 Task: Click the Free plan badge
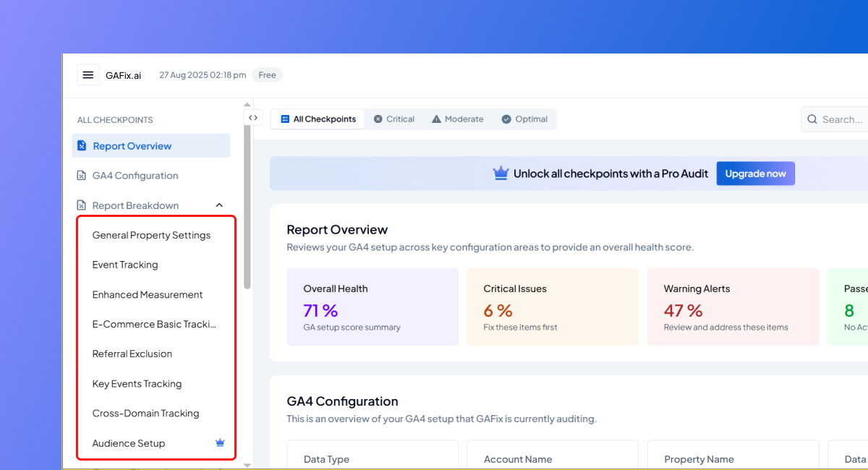coord(267,75)
